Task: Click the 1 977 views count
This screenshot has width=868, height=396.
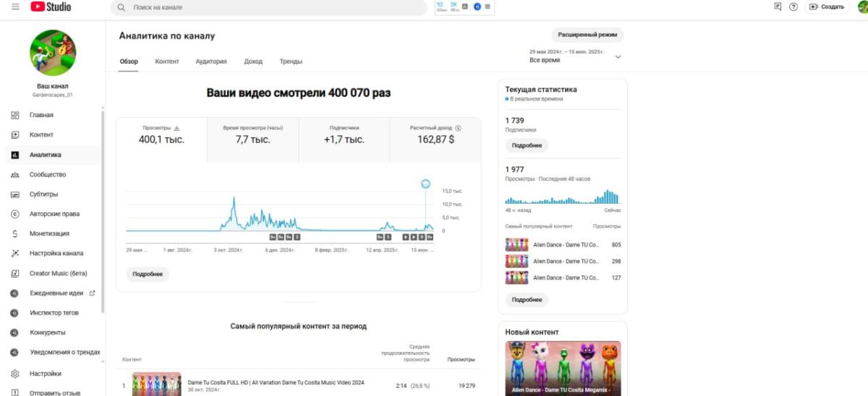Action: (515, 170)
